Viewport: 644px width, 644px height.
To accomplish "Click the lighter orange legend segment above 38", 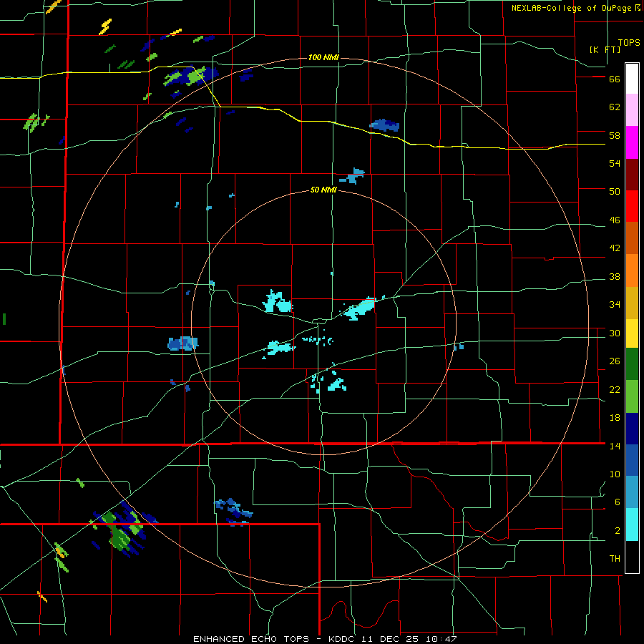I will (632, 270).
